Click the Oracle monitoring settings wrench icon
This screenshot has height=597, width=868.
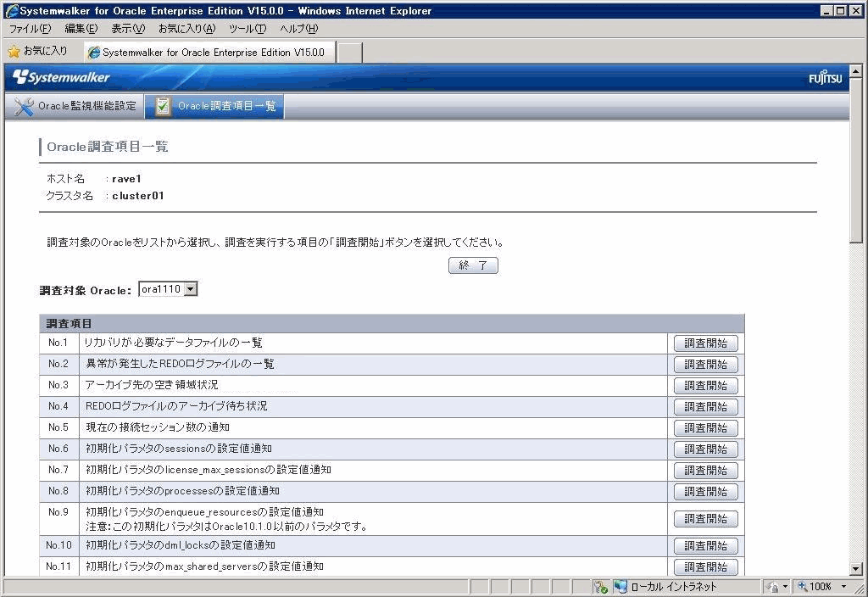24,106
